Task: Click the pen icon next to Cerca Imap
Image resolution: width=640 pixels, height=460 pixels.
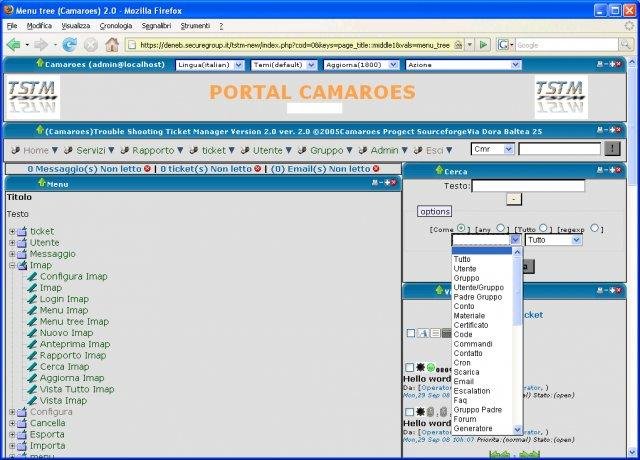Action: point(32,367)
